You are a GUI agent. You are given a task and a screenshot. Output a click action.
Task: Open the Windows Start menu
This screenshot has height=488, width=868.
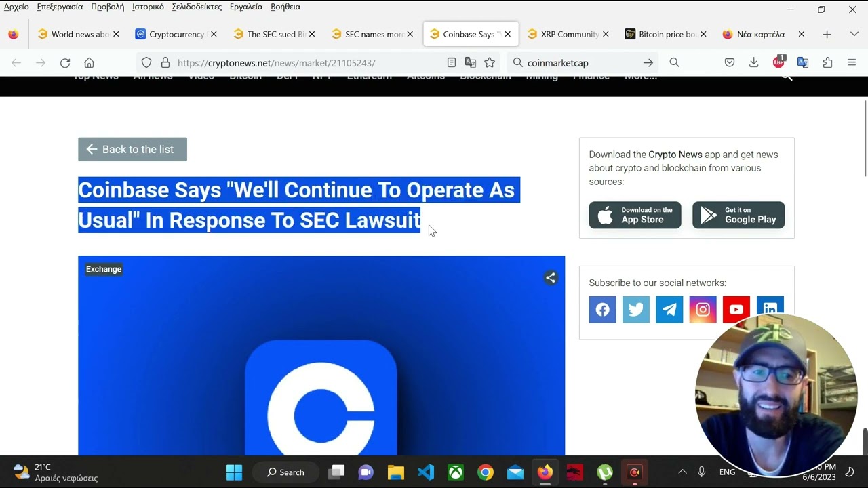point(234,472)
